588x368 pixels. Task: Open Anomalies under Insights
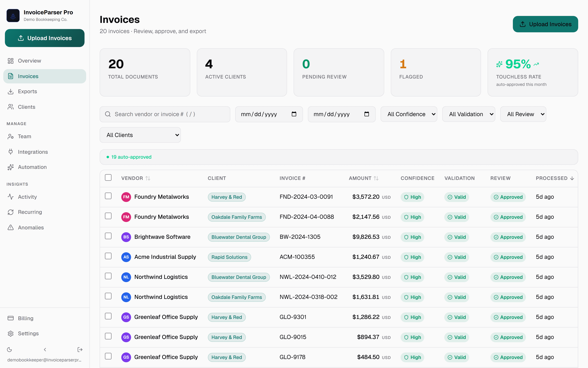(45, 227)
